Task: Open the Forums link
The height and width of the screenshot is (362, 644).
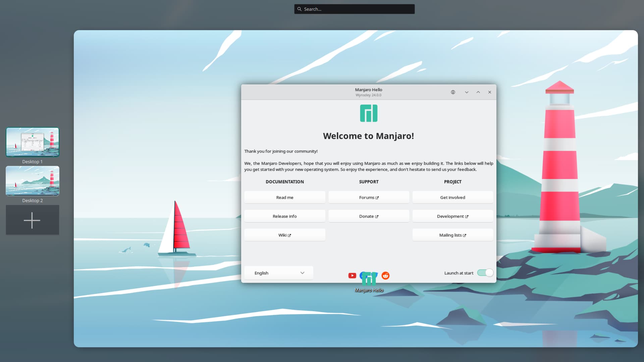Action: 369,197
